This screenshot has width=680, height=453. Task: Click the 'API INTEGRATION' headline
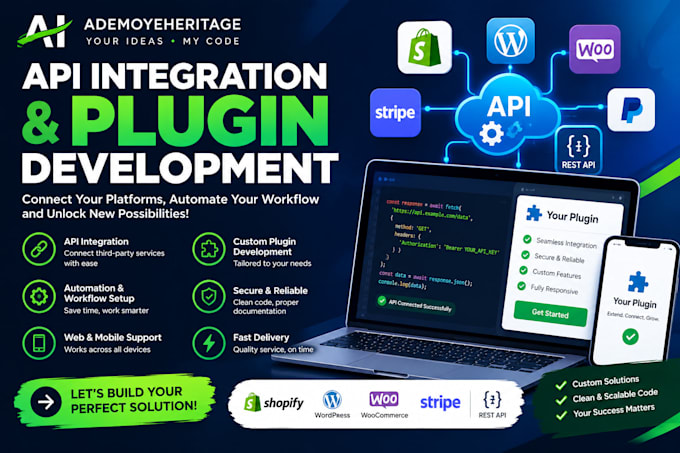[x=174, y=76]
